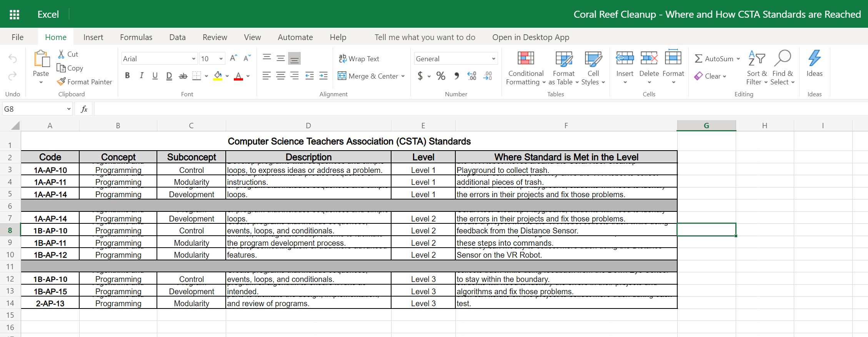Image resolution: width=868 pixels, height=337 pixels.
Task: Switch to the Formulas tab
Action: (136, 37)
